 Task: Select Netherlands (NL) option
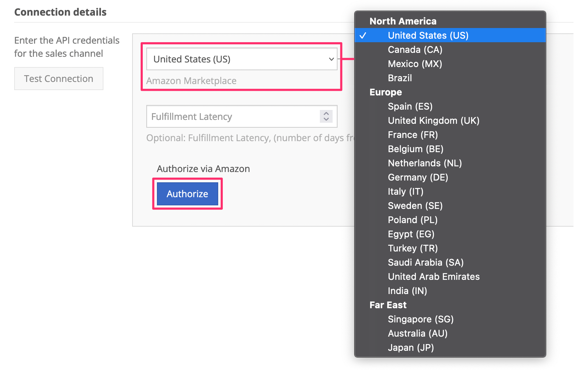click(x=450, y=163)
